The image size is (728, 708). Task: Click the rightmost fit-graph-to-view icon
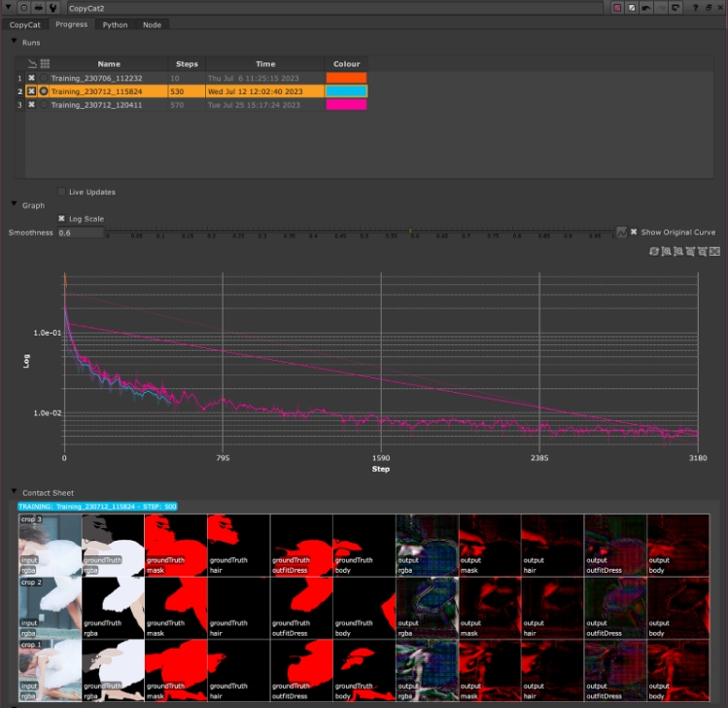pos(712,251)
